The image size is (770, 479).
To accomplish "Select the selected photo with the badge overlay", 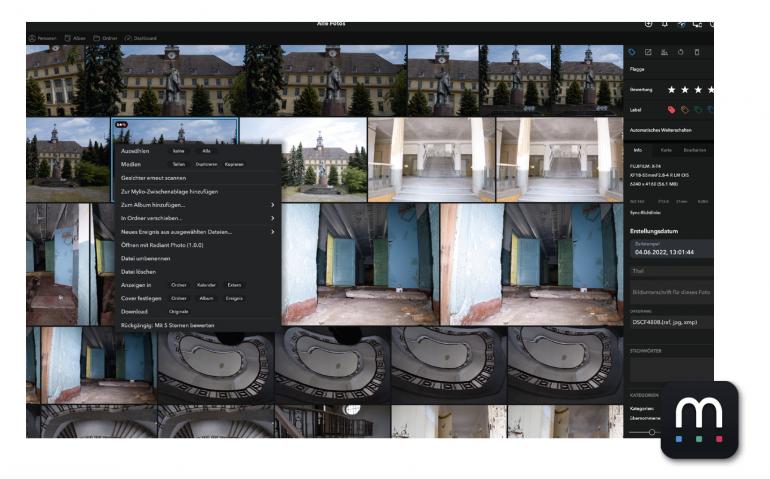I will point(175,131).
